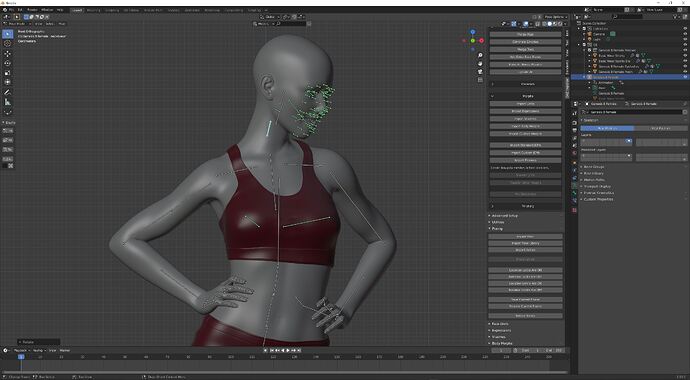Set armature to Rest Position

click(661, 128)
